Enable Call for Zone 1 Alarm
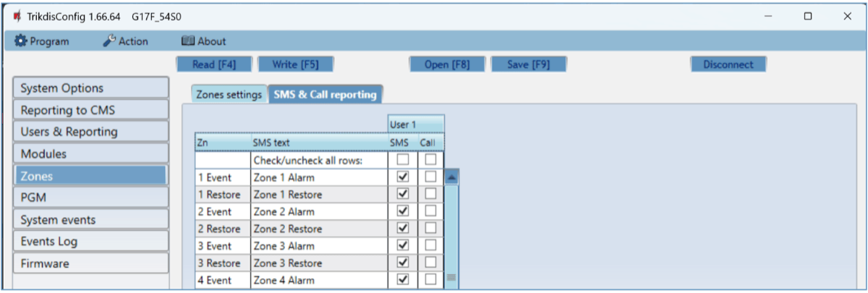 [431, 177]
